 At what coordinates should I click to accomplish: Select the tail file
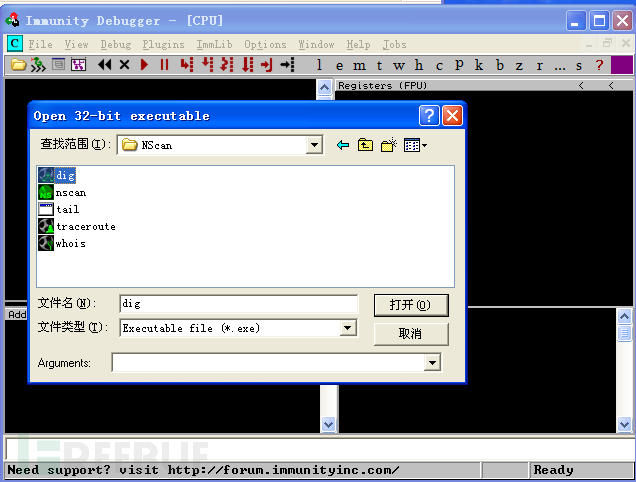pos(59,209)
